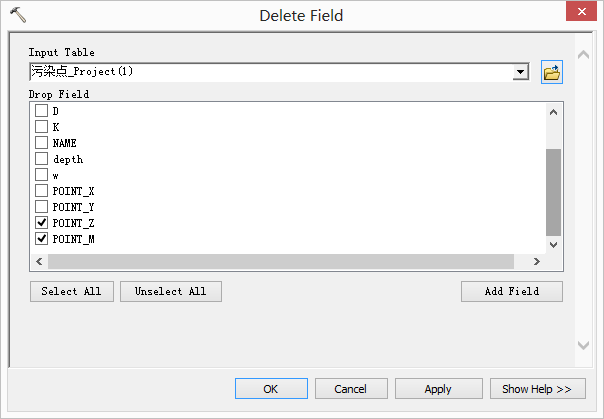
Task: Click the field list scroll-down arrow
Action: 553,244
